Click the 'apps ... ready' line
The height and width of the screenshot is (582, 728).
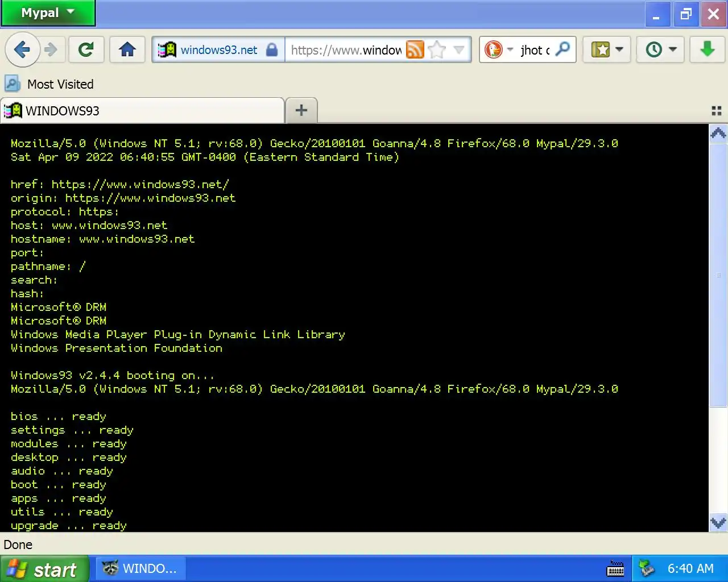pos(59,498)
